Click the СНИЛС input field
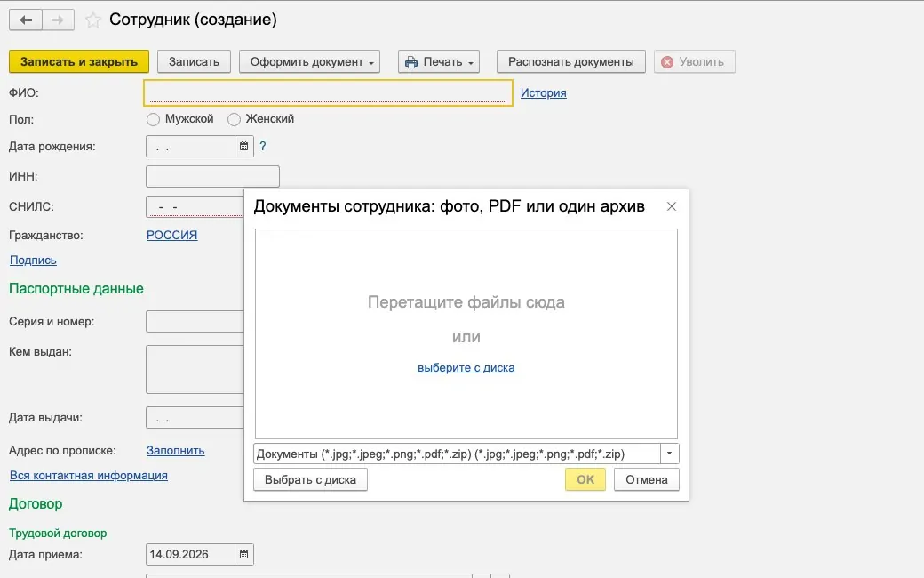Screen dimensions: 924x578 click(195, 206)
